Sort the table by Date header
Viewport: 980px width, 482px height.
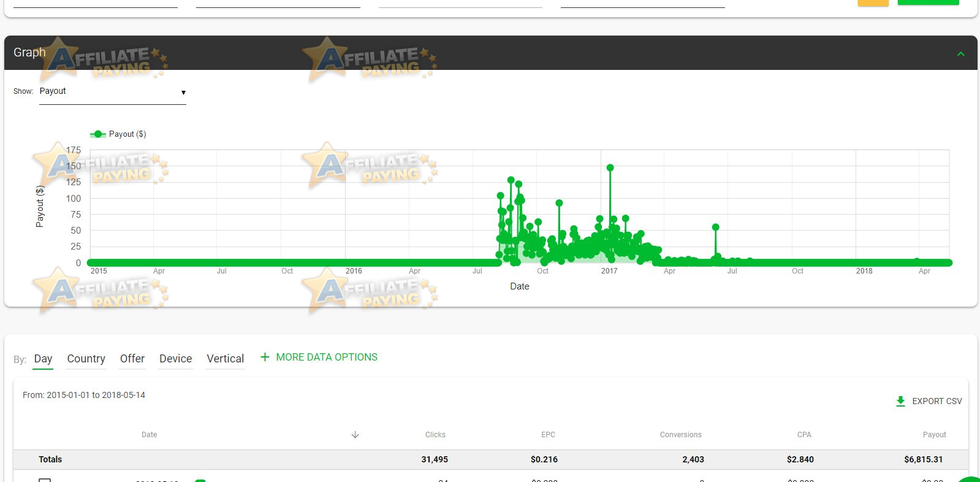(149, 435)
